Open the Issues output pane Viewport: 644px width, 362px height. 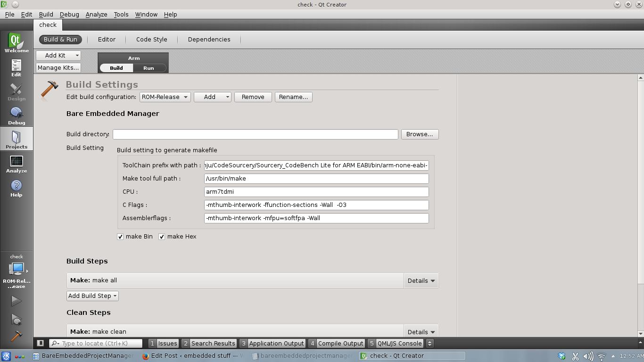pyautogui.click(x=163, y=343)
